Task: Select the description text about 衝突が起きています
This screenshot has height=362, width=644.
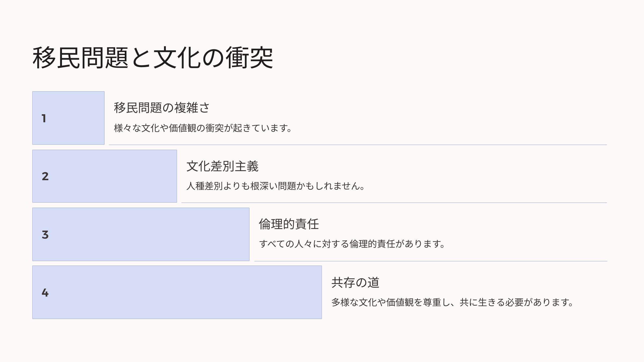Action: 203,128
